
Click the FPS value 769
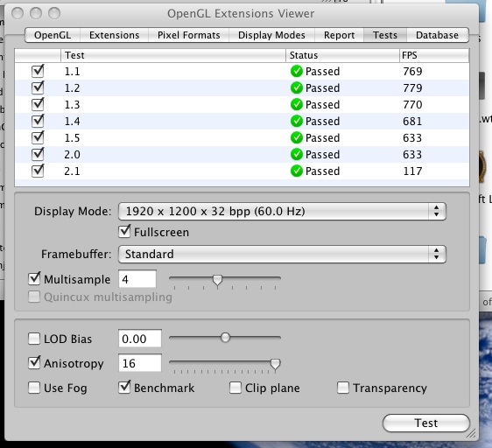point(412,72)
